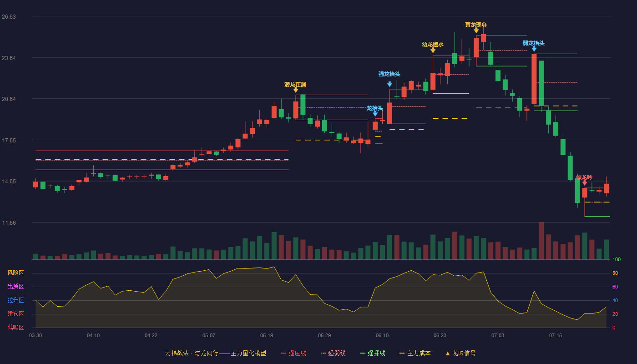The image size is (637, 364).
Task: Click the red arrow under 假龙吟
Action: [584, 183]
